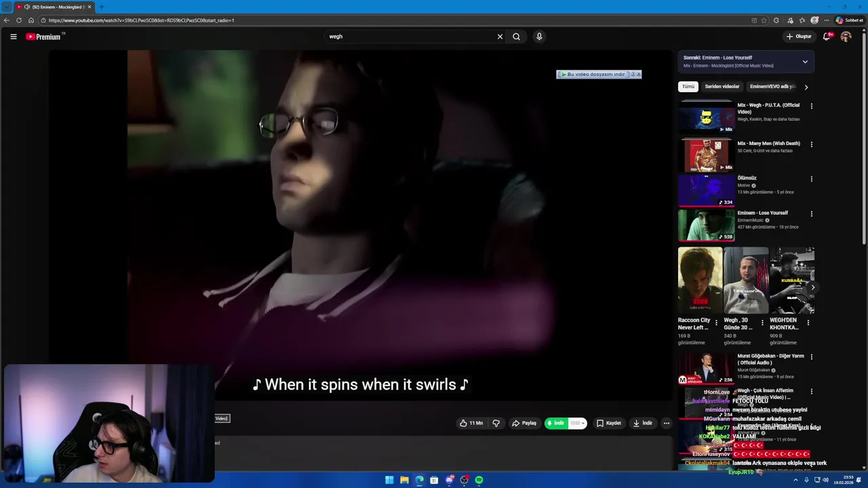Open options for "WEGH'DEN KHONTKA" short
868x488 pixels.
(808, 323)
